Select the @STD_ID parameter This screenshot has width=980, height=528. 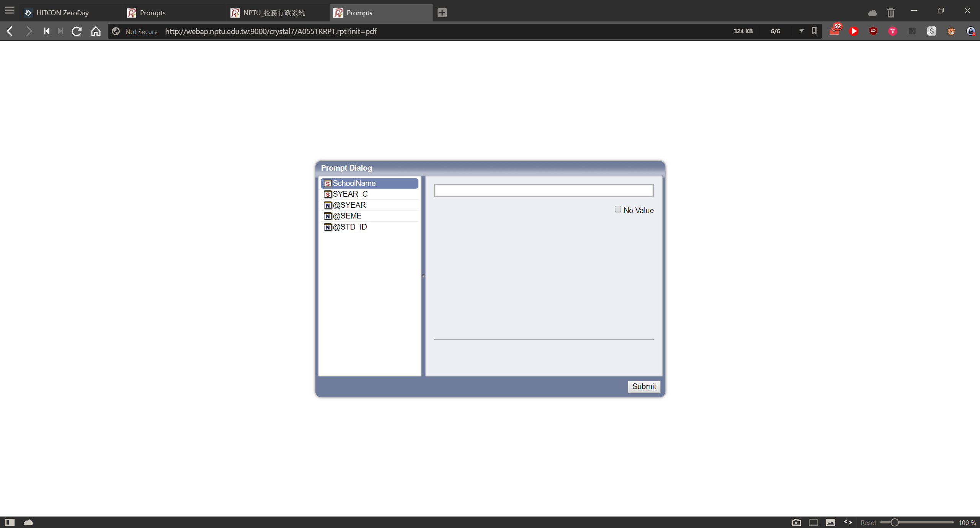click(369, 227)
